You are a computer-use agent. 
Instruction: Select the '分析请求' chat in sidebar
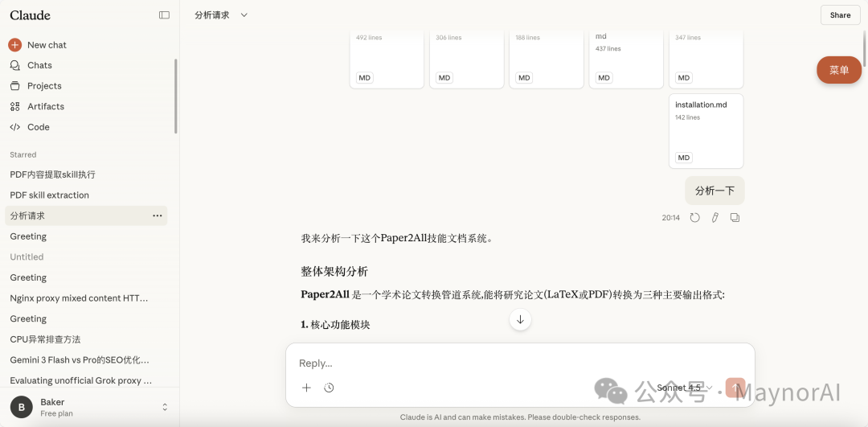pos(86,216)
